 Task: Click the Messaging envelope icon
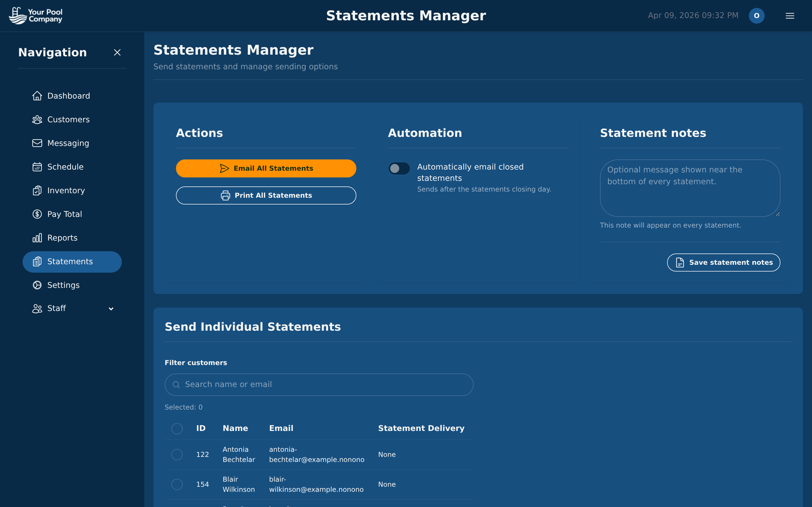tap(37, 143)
